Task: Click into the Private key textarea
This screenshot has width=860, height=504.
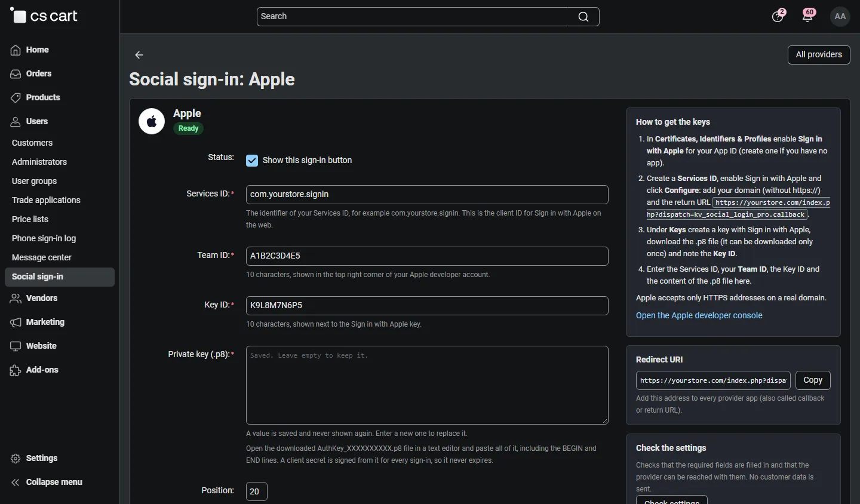Action: click(x=427, y=385)
